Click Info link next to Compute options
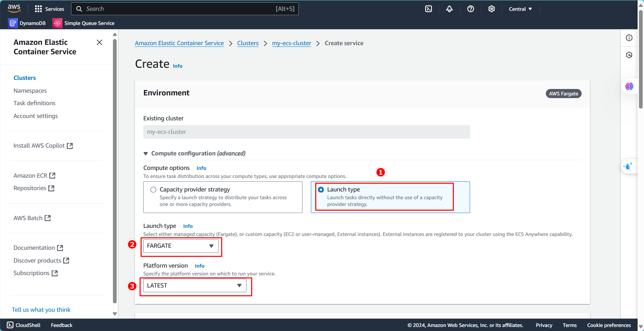 201,168
